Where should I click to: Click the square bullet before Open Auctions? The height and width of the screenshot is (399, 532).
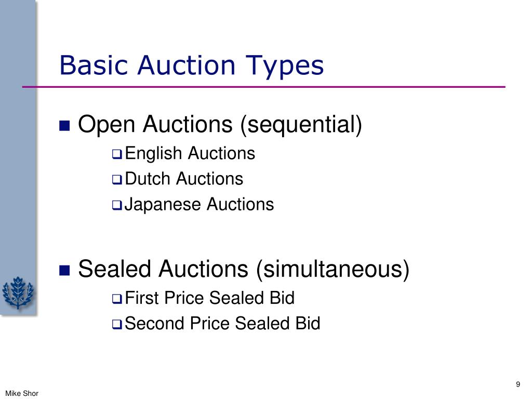click(x=64, y=126)
